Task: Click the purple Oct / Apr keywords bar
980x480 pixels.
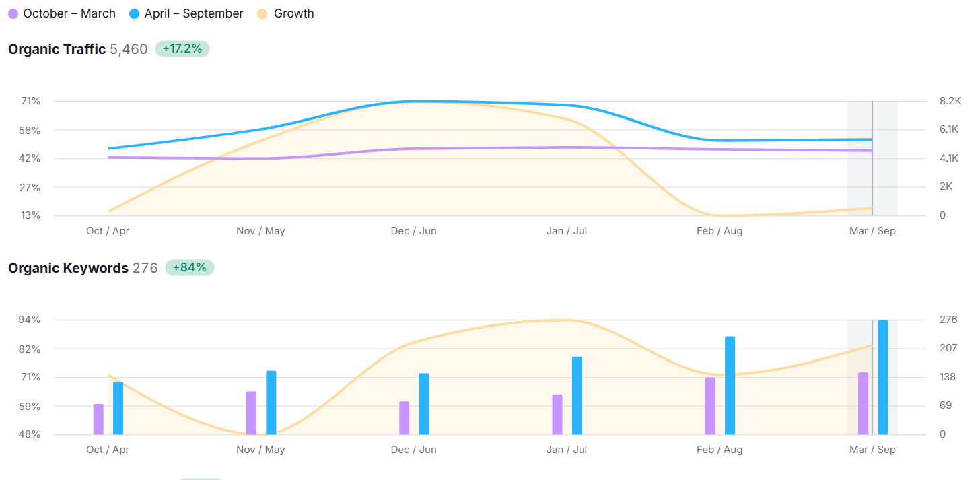Action: [98, 419]
